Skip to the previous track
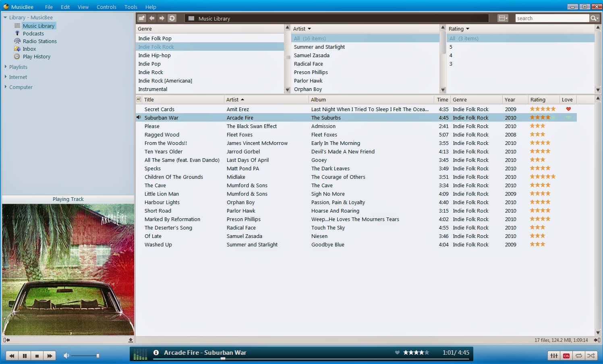 pyautogui.click(x=12, y=356)
